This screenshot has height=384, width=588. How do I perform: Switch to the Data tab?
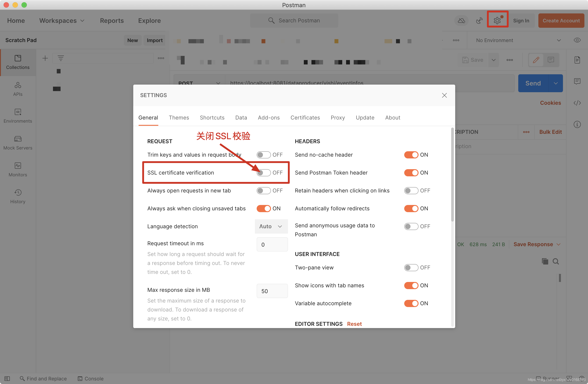click(241, 117)
